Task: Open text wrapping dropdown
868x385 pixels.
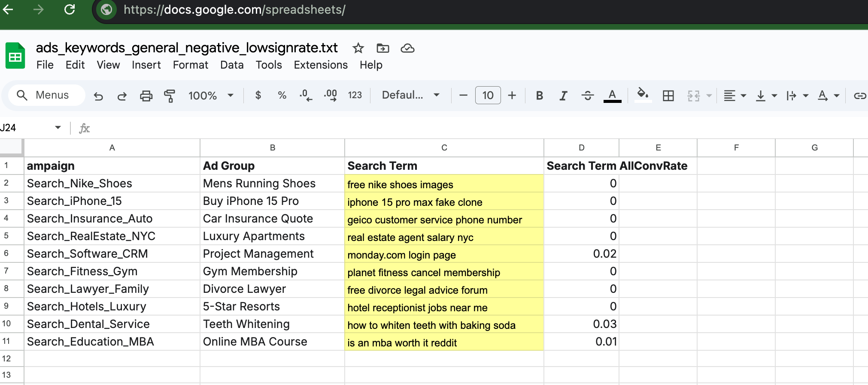Action: pos(797,96)
